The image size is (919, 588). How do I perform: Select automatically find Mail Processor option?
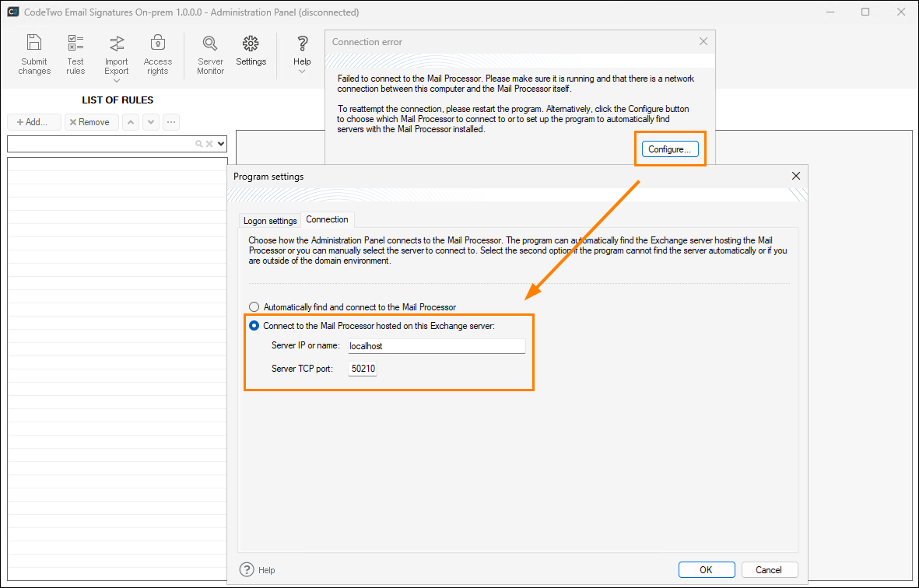[254, 307]
